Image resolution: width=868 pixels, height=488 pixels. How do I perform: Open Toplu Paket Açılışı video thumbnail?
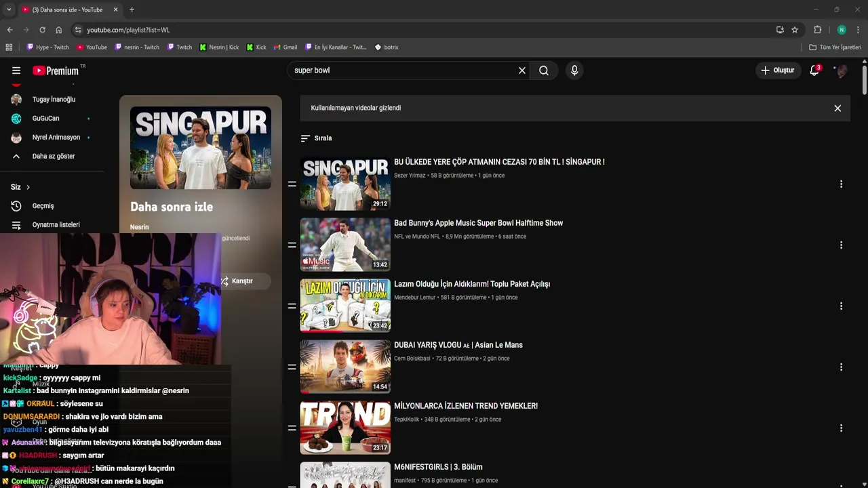pyautogui.click(x=345, y=306)
